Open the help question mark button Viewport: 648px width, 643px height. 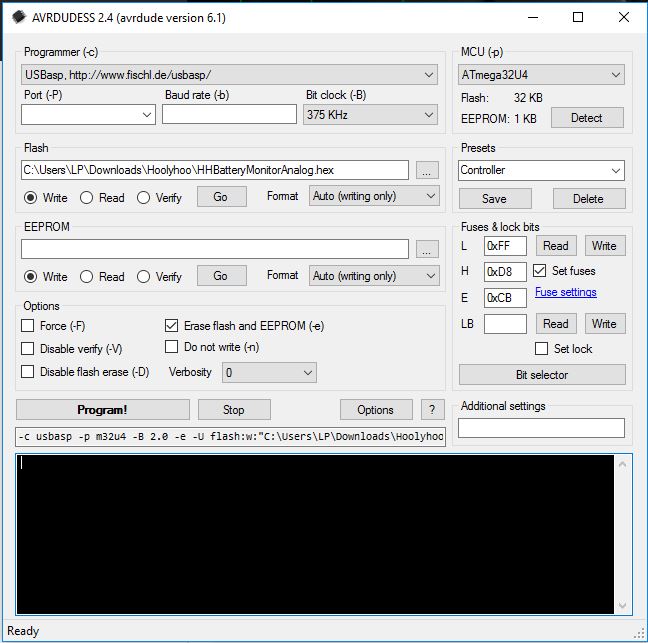point(432,410)
